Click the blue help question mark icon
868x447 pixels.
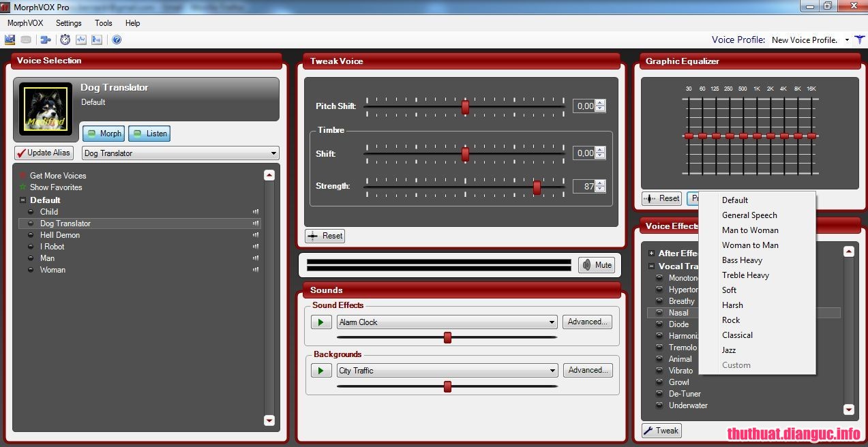117,40
